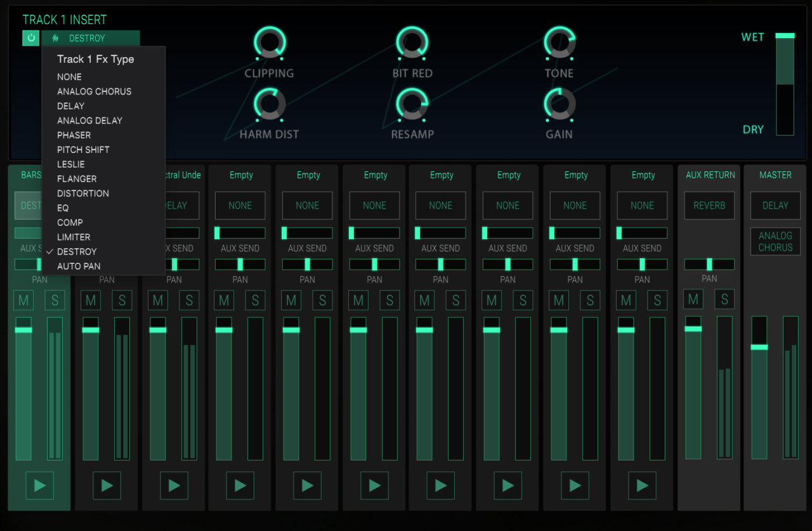This screenshot has height=531, width=812.
Task: Click the TRACK 1 INSERT heading
Action: click(65, 20)
